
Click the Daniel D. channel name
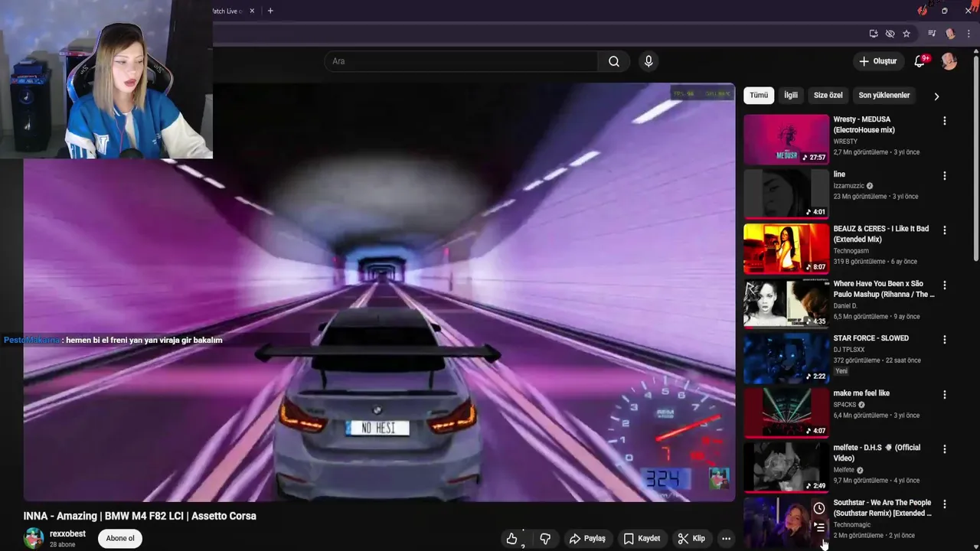pyautogui.click(x=846, y=306)
